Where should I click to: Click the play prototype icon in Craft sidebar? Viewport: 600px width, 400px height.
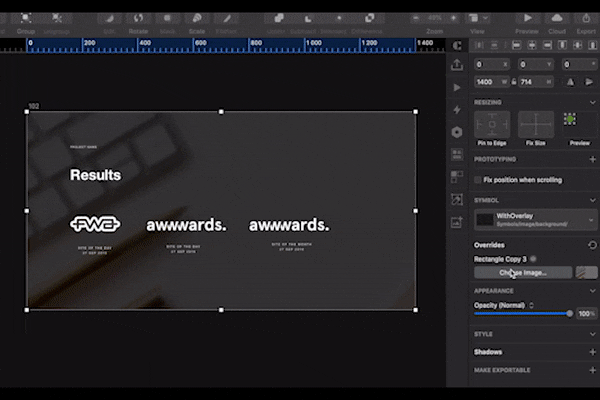457,88
